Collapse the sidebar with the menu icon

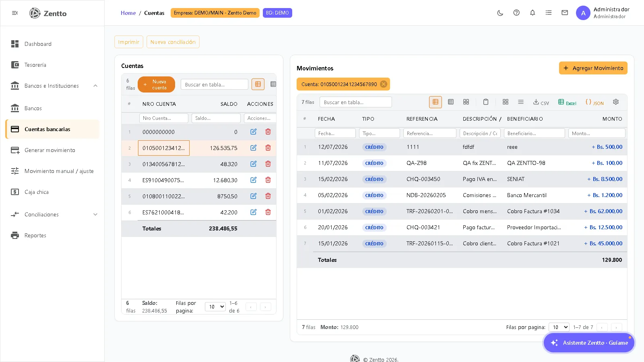15,13
